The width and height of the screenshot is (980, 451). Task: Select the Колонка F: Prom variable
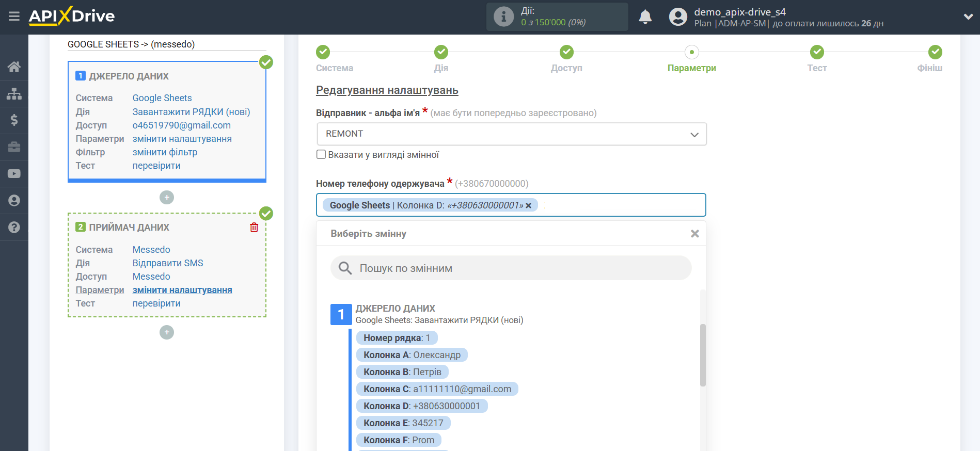(x=399, y=440)
